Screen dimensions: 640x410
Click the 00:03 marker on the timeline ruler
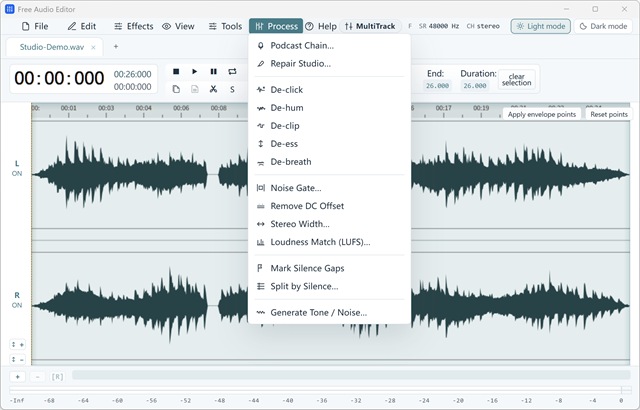(106, 108)
